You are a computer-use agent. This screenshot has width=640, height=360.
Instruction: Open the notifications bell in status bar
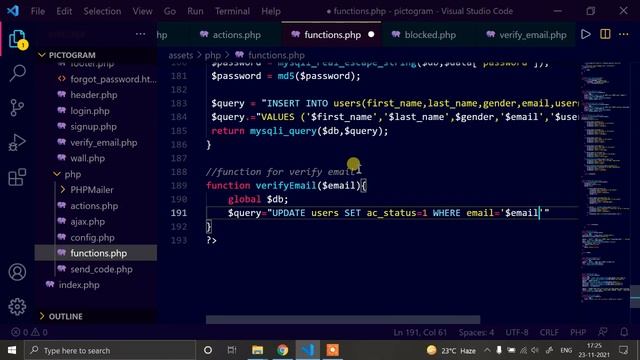(624, 332)
